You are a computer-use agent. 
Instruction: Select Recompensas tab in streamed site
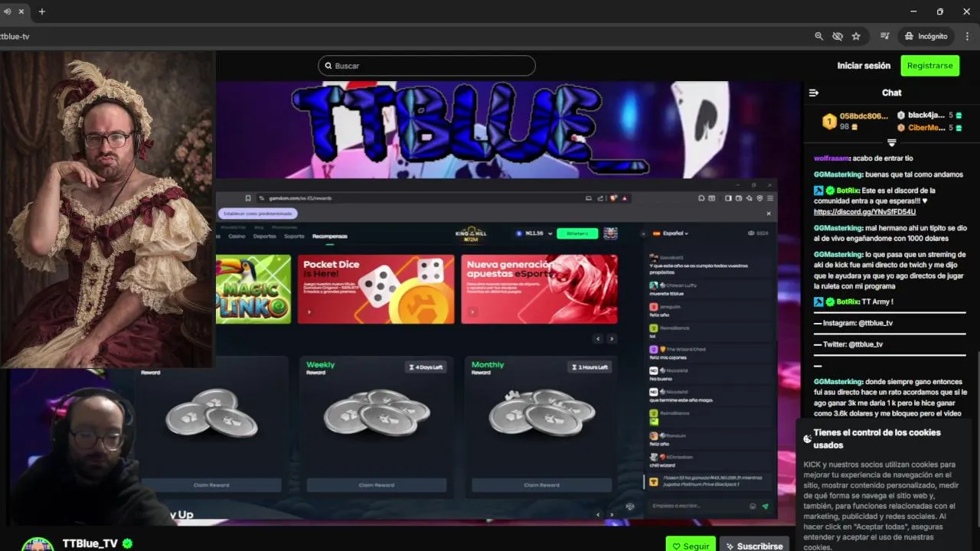point(330,236)
